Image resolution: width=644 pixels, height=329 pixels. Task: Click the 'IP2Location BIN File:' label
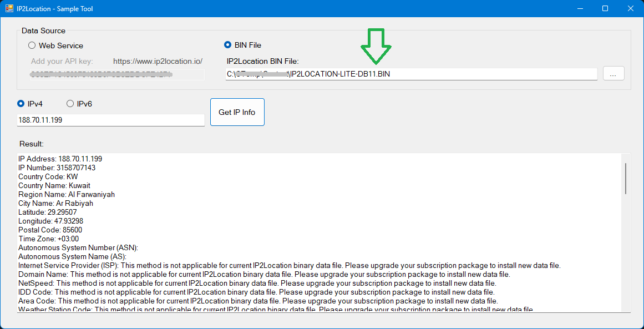[262, 61]
